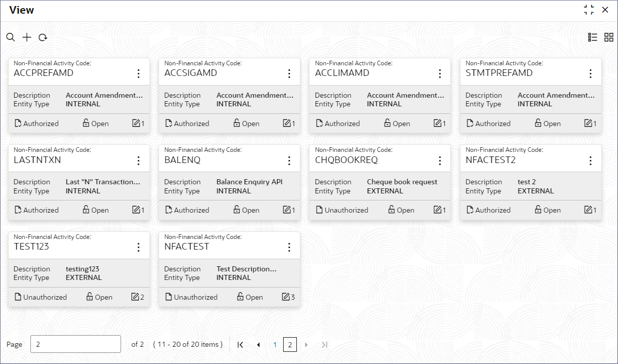The width and height of the screenshot is (618, 364).
Task: Open three-dot menu on STMTPREFAMD card
Action: tap(591, 73)
